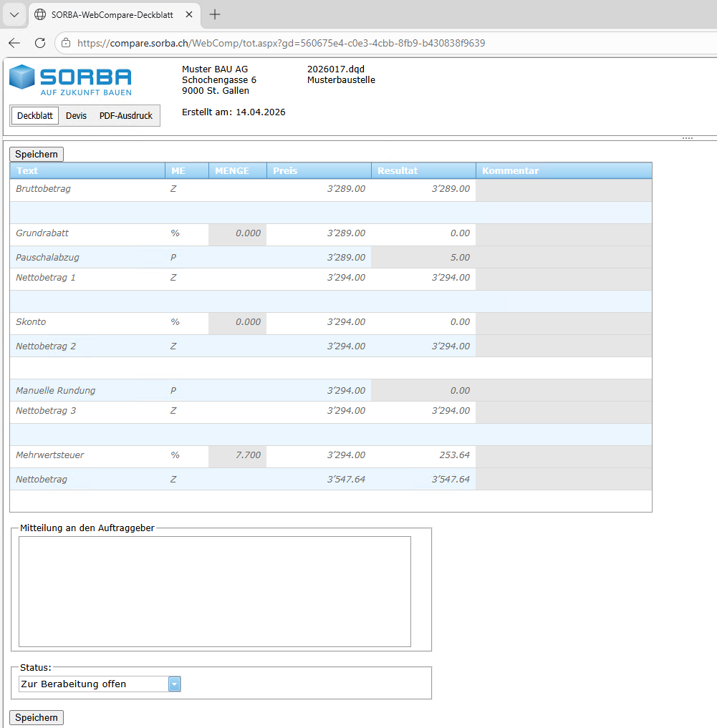Select the Manuelle Rundung label
Image resolution: width=717 pixels, height=728 pixels.
(56, 390)
